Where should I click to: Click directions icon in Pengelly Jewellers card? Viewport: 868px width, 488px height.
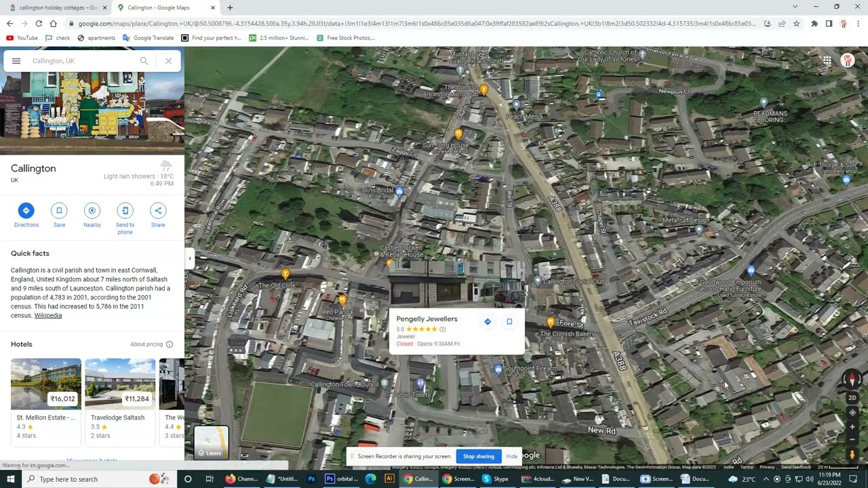point(488,322)
